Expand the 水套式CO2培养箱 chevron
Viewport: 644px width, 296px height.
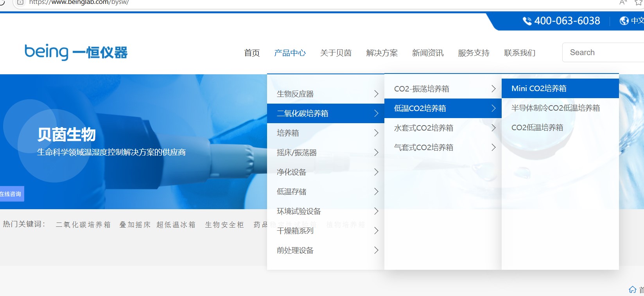pos(493,128)
